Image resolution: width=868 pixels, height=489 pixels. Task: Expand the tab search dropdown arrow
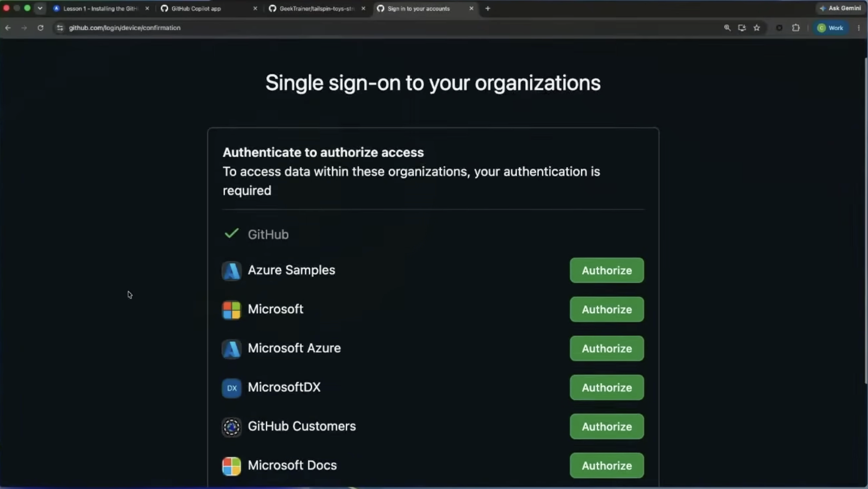(x=40, y=8)
